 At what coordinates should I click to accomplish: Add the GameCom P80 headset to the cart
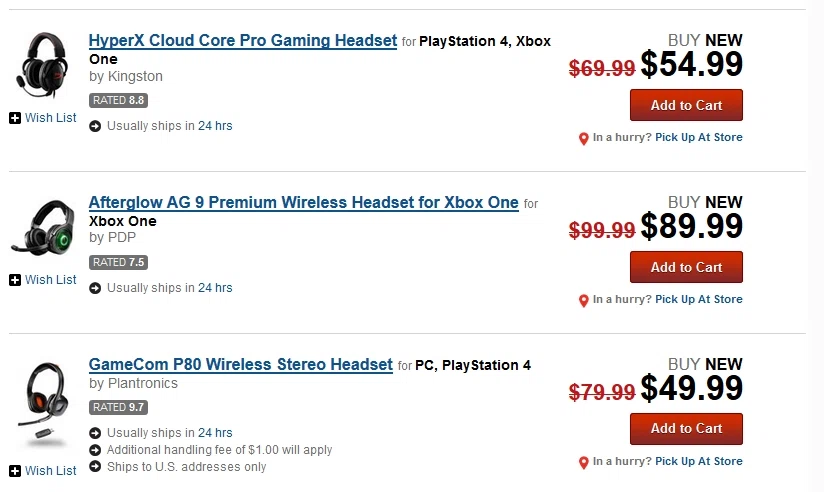coord(686,428)
